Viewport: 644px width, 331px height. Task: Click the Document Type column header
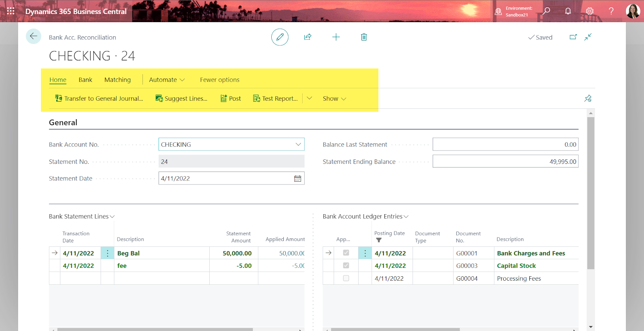pyautogui.click(x=427, y=237)
